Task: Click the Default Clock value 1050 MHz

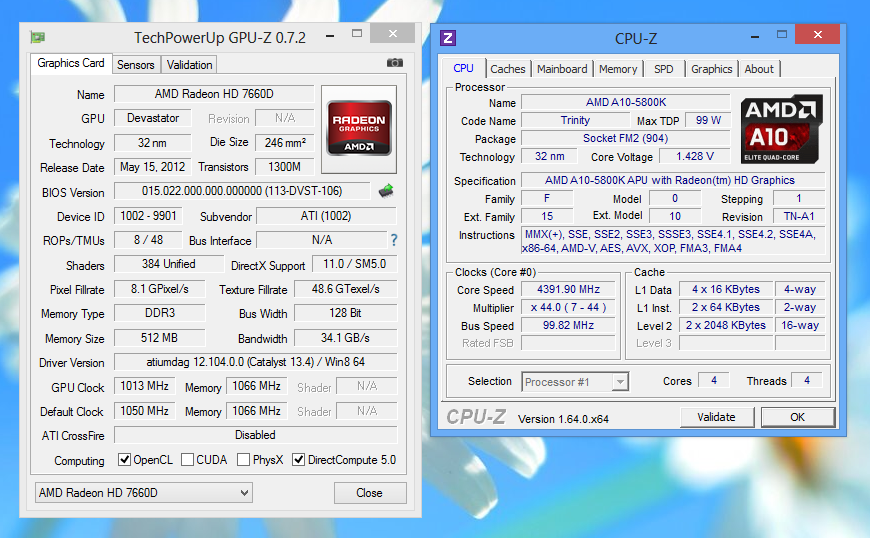Action: click(x=145, y=411)
